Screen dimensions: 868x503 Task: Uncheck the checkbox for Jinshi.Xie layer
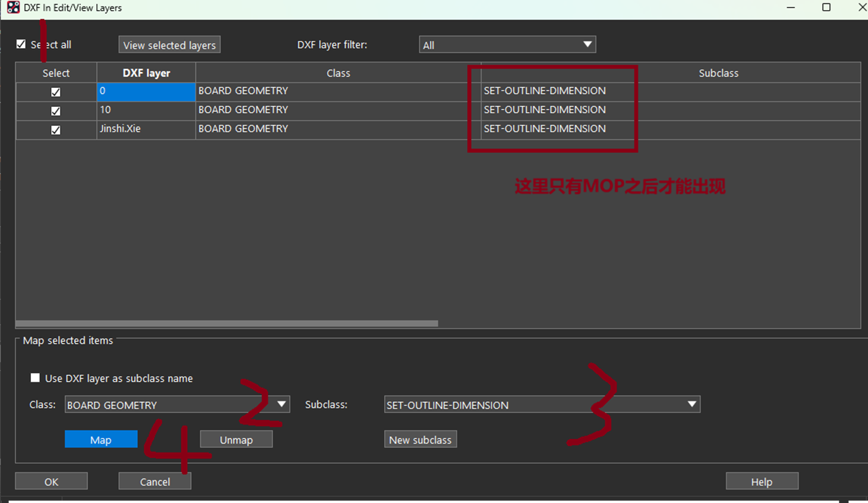click(56, 130)
